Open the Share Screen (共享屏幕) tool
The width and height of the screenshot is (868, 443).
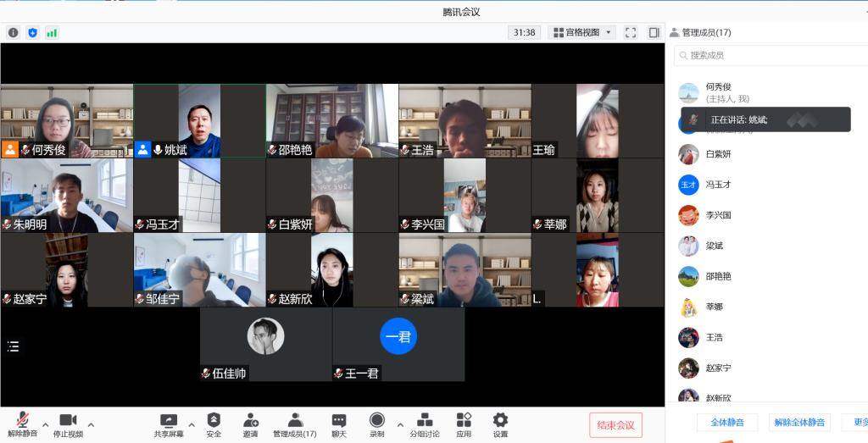coord(169,424)
